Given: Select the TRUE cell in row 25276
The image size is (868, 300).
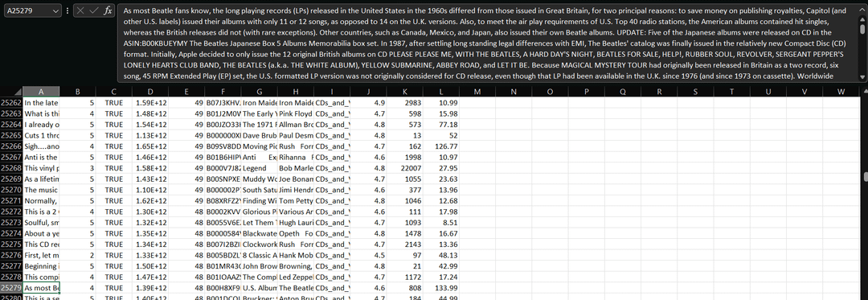Looking at the screenshot, I should (113, 255).
